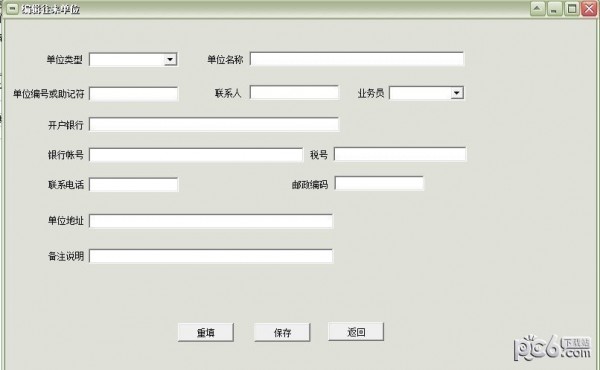600x370 pixels.
Task: Click the 备注说明 input field
Action: click(x=211, y=256)
